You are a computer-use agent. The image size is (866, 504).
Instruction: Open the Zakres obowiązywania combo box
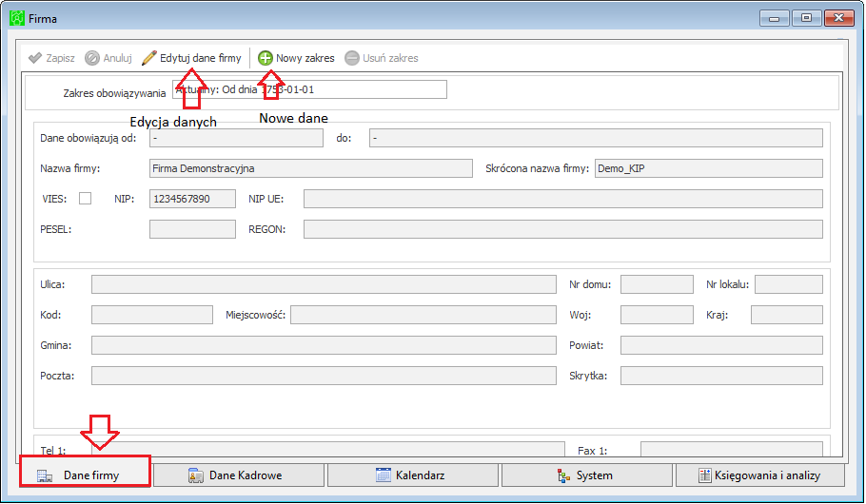click(309, 89)
